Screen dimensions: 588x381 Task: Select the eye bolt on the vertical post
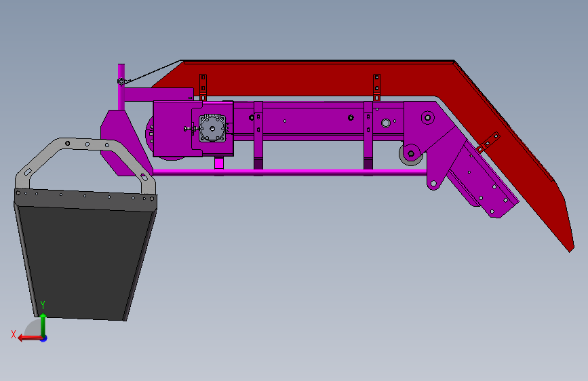click(121, 81)
